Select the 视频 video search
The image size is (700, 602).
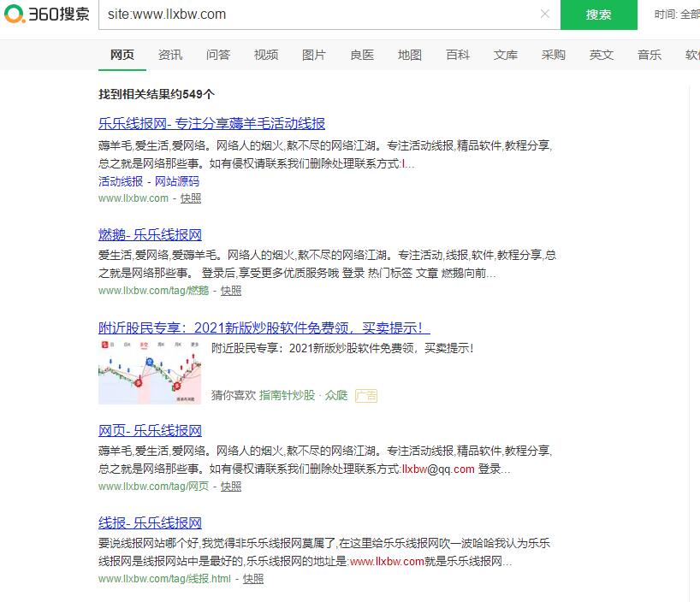pos(266,54)
